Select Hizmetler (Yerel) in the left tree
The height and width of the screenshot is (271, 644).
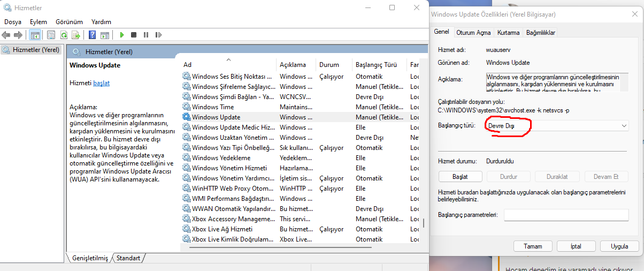tap(30, 50)
